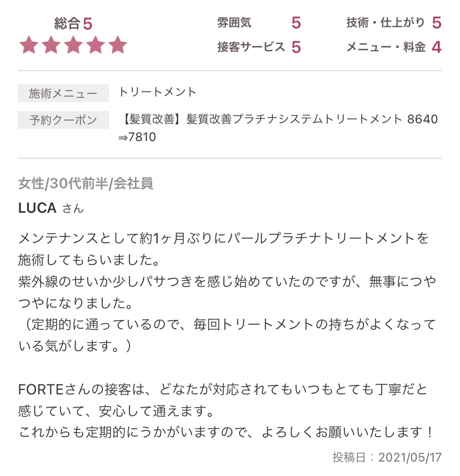Image resolution: width=460 pixels, height=476 pixels.
Task: Click the メニュー・料金 score 4
Action: pyautogui.click(x=436, y=47)
